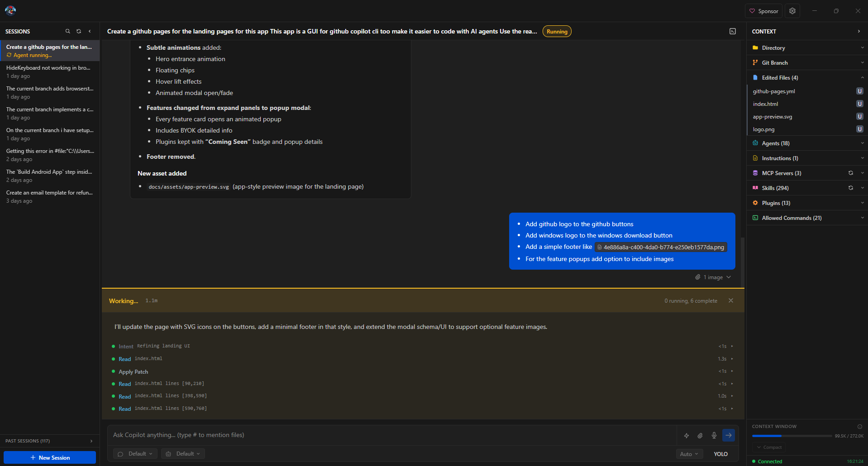This screenshot has height=466, width=868.
Task: Search sessions with the magnifier icon
Action: 68,31
